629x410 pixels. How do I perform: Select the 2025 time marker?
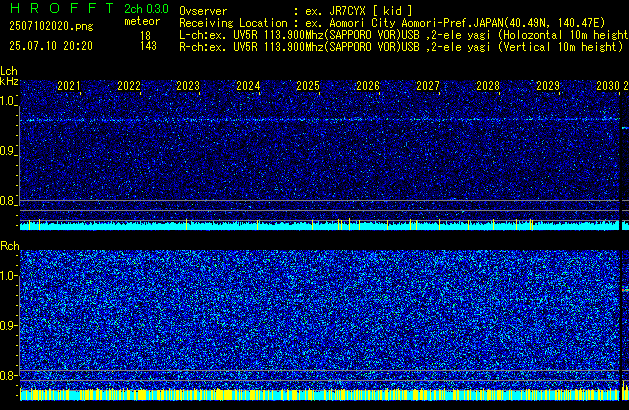[308, 86]
